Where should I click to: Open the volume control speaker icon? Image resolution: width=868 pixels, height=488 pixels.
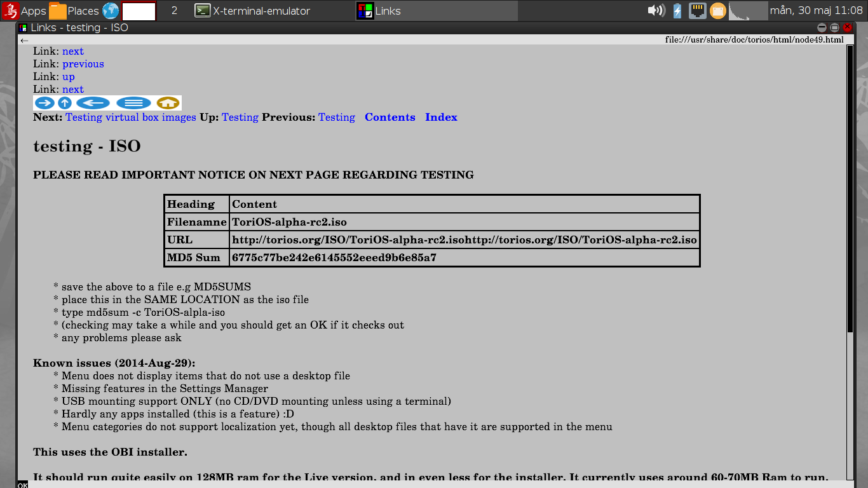click(x=656, y=11)
